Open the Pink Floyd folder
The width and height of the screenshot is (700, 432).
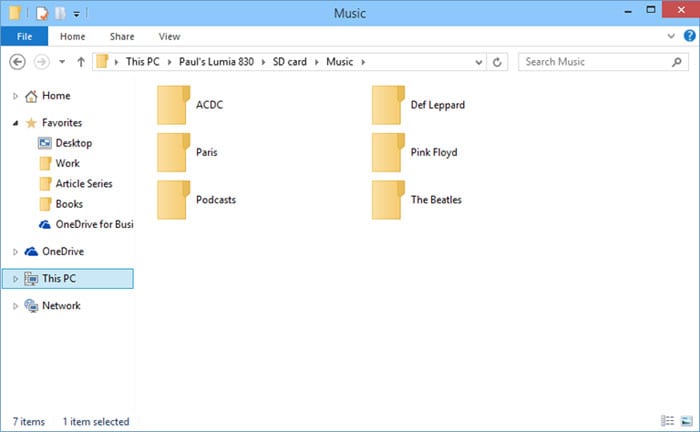(x=386, y=152)
